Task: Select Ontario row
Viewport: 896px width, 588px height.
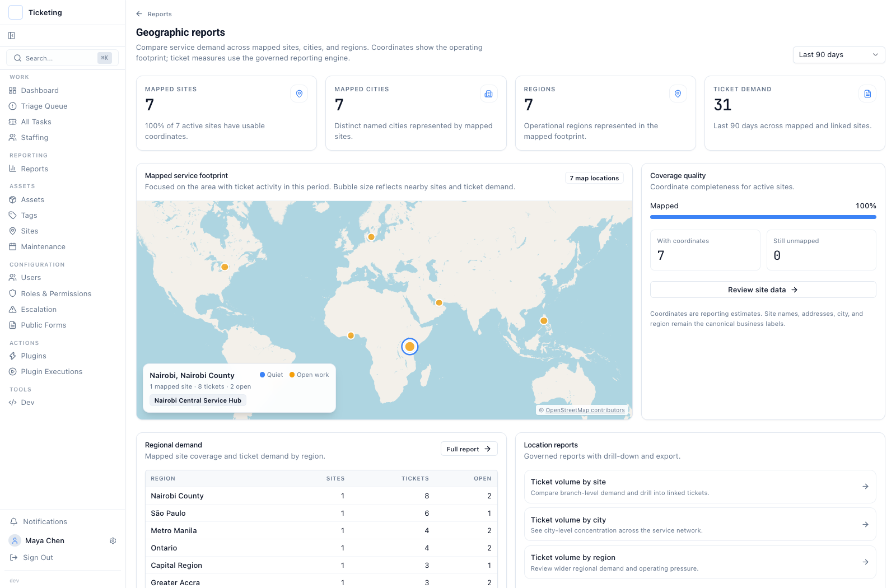Action: click(x=321, y=548)
